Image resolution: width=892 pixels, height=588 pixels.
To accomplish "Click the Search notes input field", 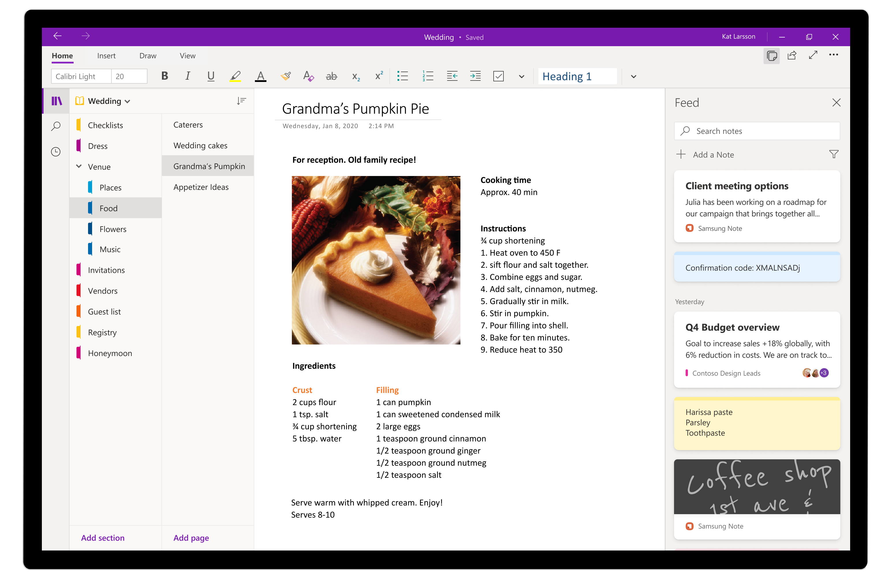I will 757,131.
